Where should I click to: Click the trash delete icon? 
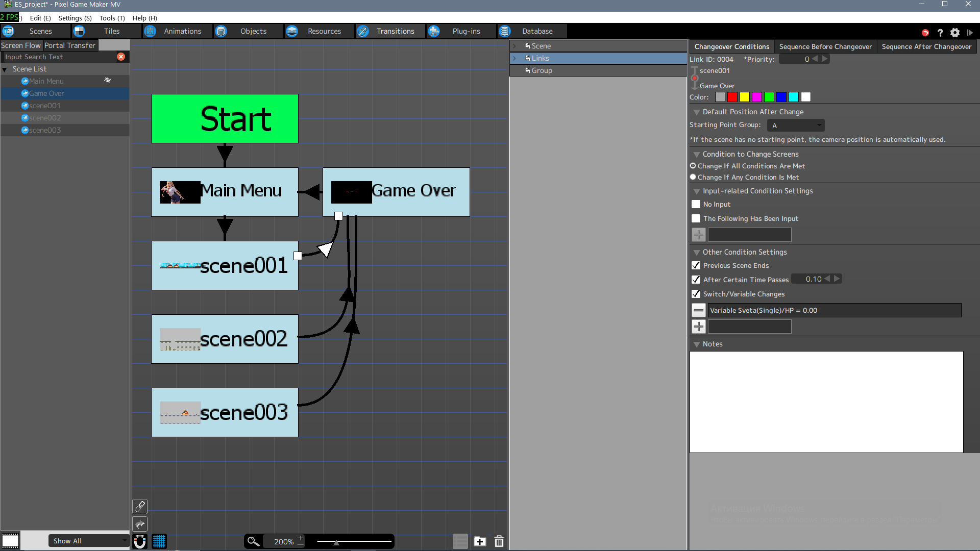coord(499,541)
